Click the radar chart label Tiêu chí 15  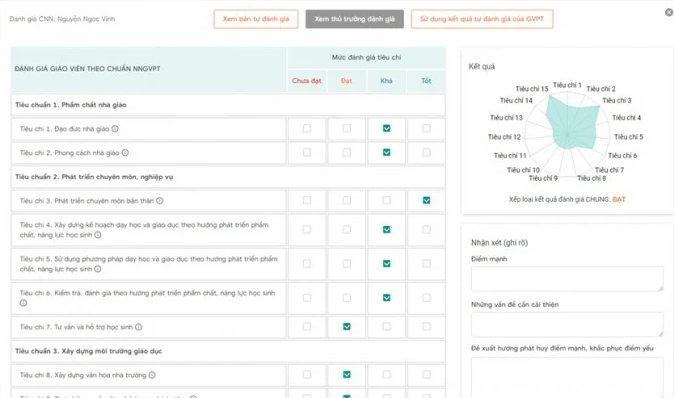pos(532,89)
